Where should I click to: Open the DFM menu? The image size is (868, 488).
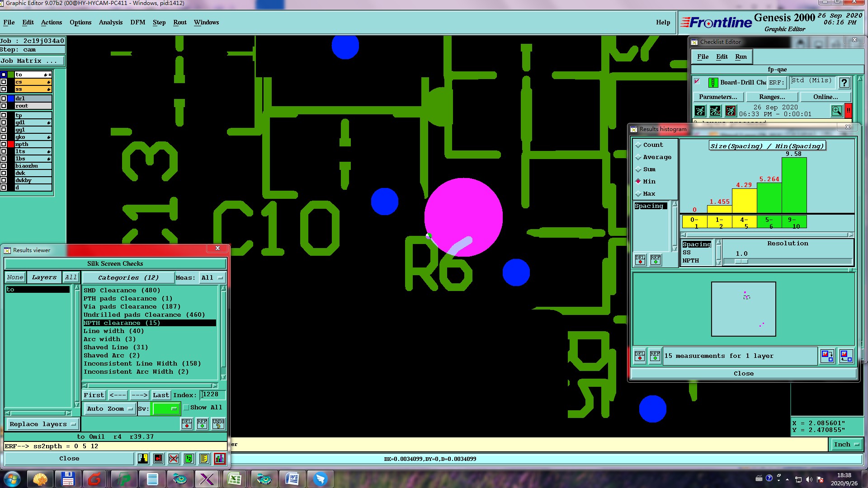point(138,22)
